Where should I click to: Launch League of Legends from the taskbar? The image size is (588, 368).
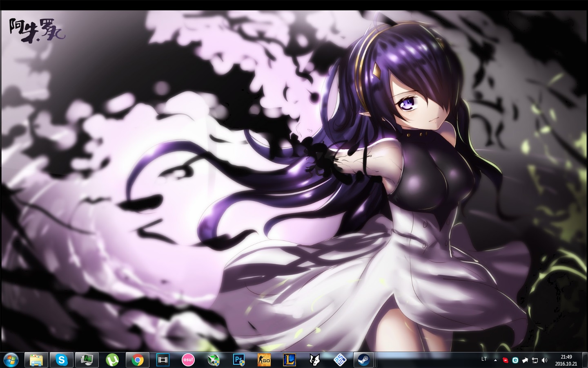coord(290,360)
